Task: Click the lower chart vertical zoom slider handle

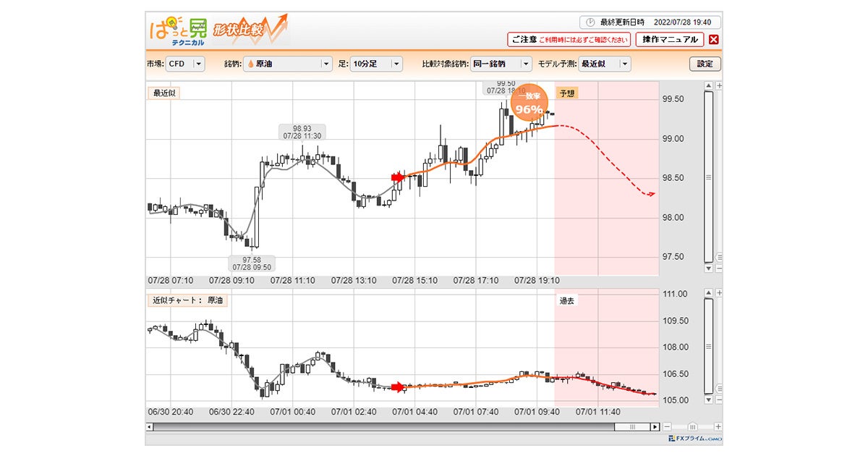Action: point(719,389)
